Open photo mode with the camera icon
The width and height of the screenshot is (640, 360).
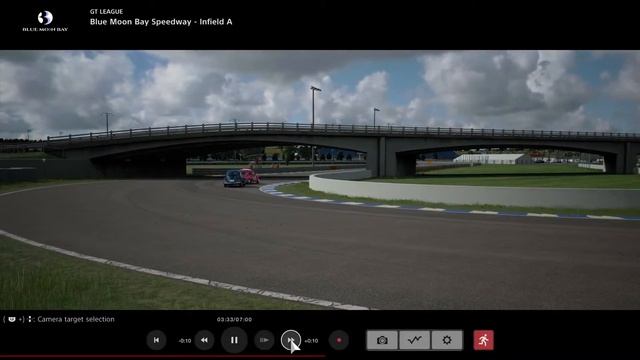(x=382, y=340)
